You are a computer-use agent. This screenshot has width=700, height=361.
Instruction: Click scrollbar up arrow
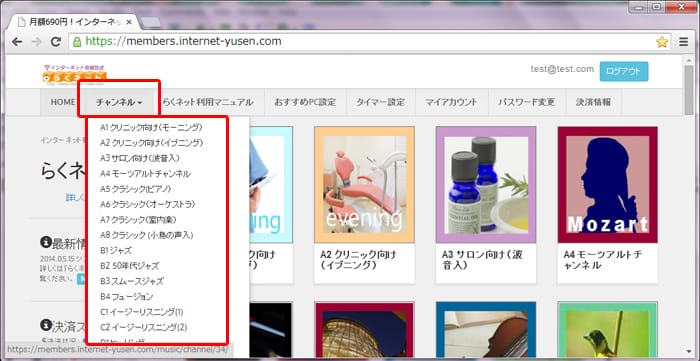coord(689,59)
